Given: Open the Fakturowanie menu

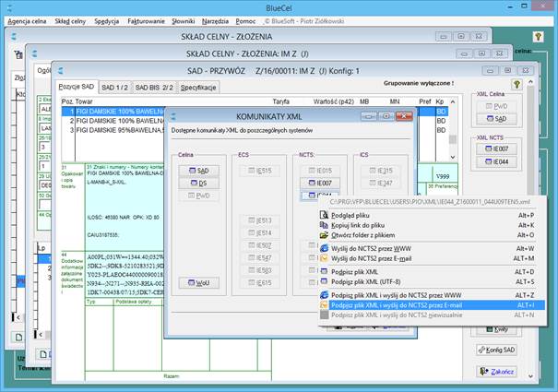Looking at the screenshot, I should coord(147,21).
